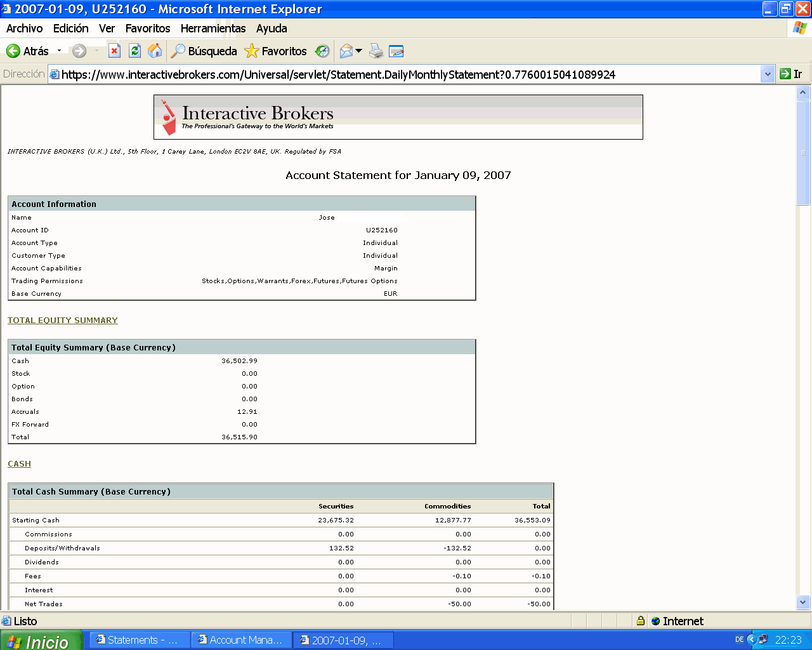Open the Favoritos star toolbar button
812x650 pixels.
point(276,51)
